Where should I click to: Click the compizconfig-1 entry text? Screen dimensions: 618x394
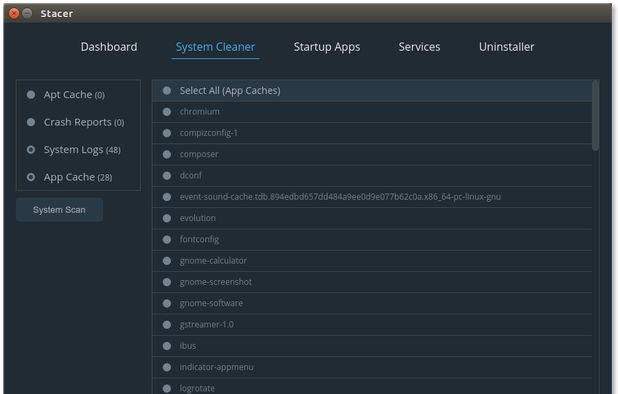[x=208, y=133]
